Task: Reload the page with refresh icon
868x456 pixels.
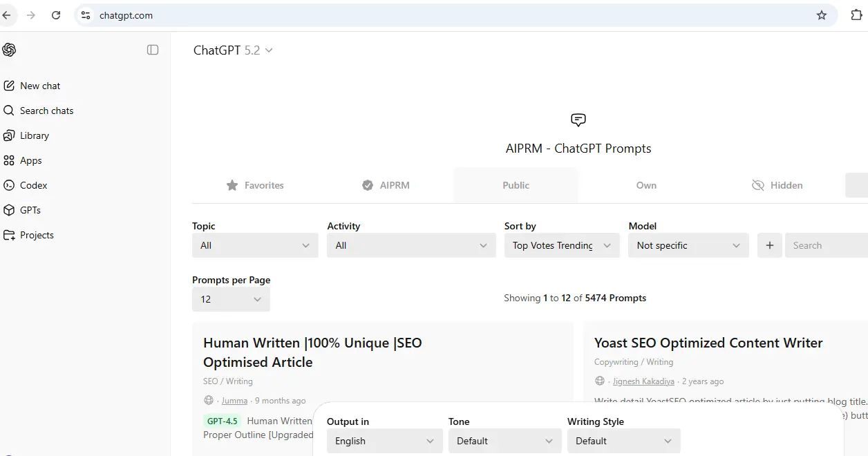Action: coord(56,15)
